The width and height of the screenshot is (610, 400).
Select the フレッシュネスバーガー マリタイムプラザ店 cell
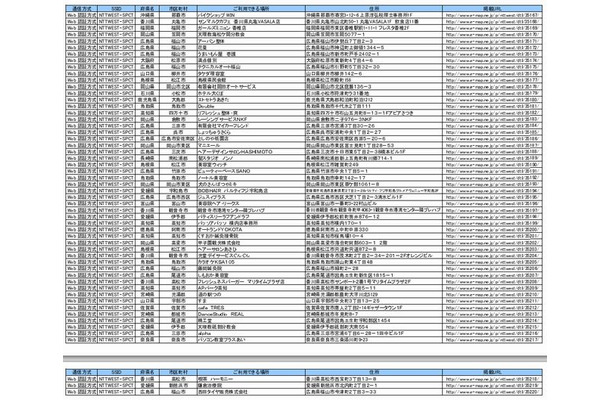click(251, 282)
